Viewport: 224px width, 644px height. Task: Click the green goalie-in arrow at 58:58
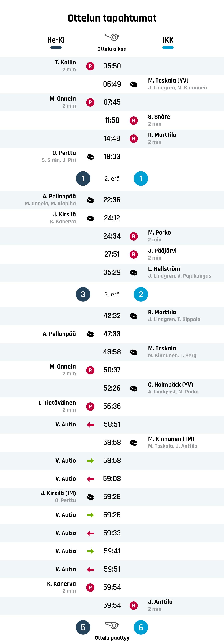click(x=90, y=461)
